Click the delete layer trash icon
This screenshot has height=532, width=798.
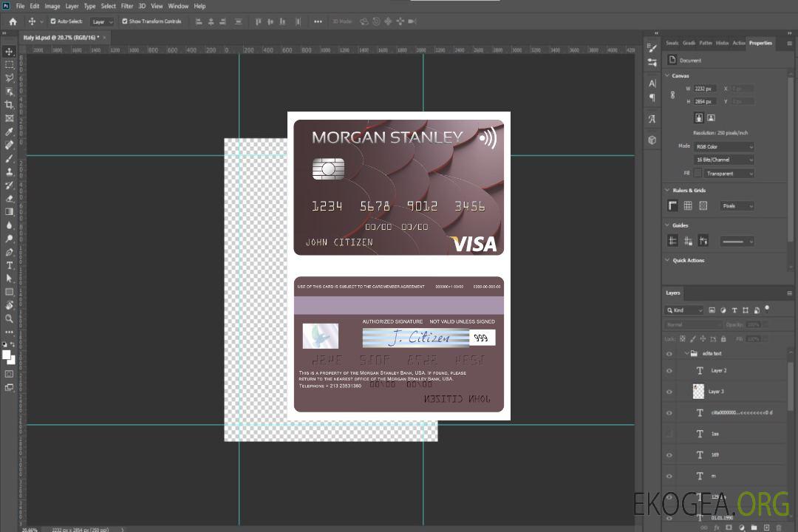[779, 528]
